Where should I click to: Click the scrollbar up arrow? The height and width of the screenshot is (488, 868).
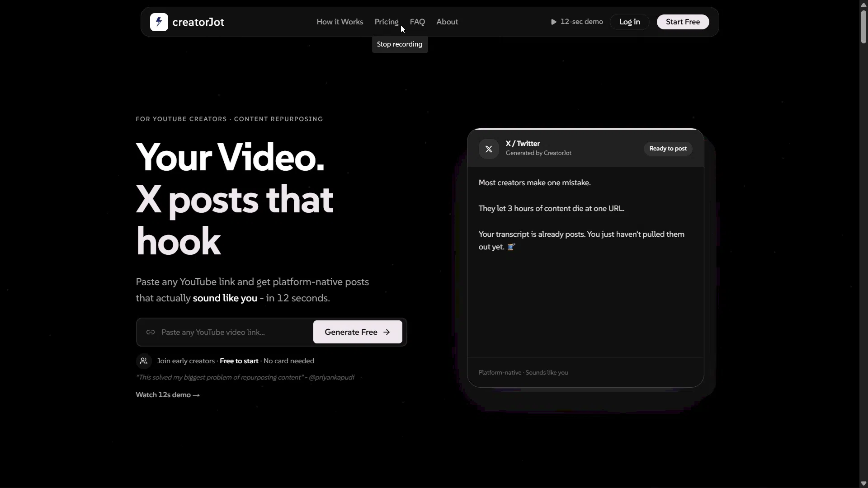(x=863, y=5)
